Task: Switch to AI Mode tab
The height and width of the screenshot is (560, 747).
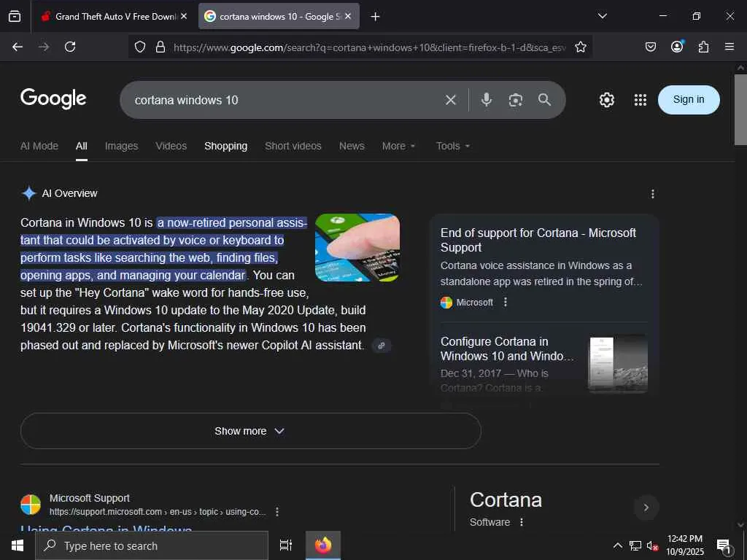Action: (x=39, y=146)
